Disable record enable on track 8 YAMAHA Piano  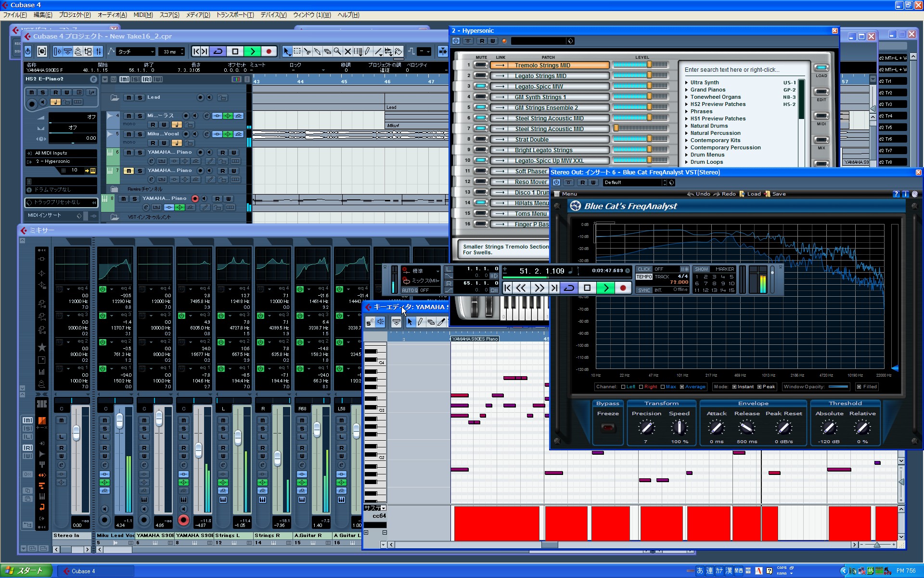195,198
